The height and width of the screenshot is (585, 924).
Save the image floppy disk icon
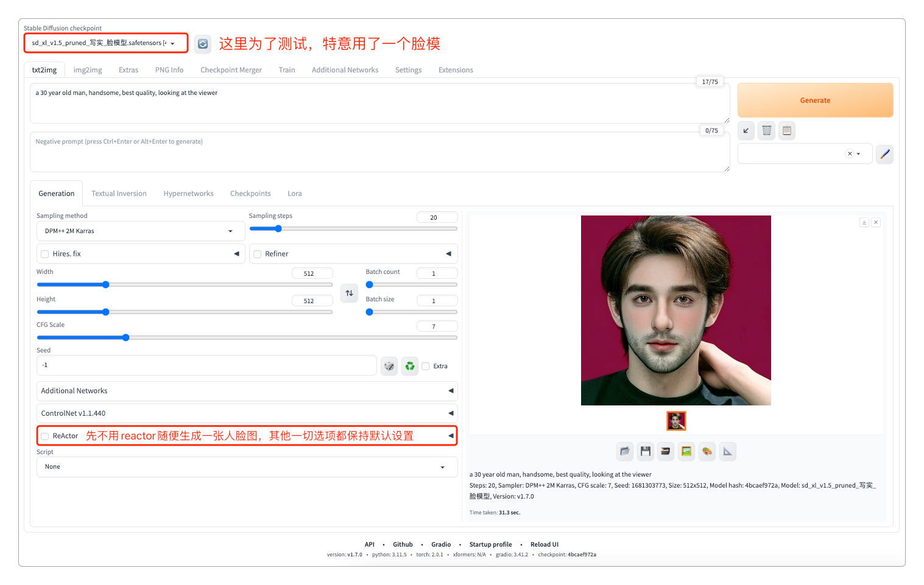[646, 451]
